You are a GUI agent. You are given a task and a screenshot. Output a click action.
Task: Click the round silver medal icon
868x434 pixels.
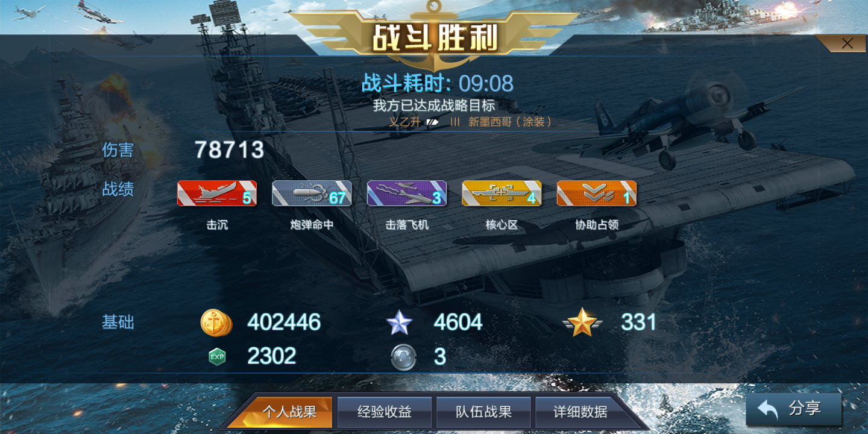[x=403, y=357]
